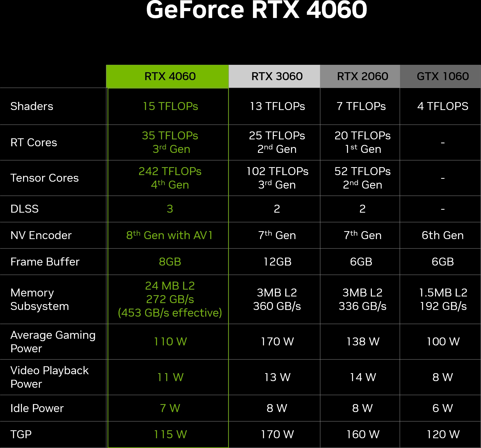Screen dimensions: 481x448
Task: Select the Frame Buffer row label
Action: click(45, 262)
